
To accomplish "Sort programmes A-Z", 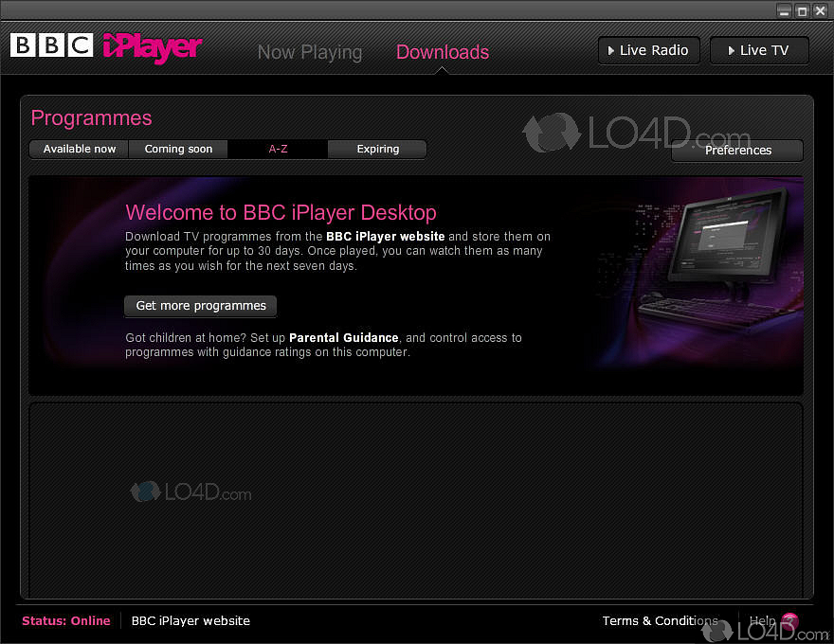I will click(278, 150).
